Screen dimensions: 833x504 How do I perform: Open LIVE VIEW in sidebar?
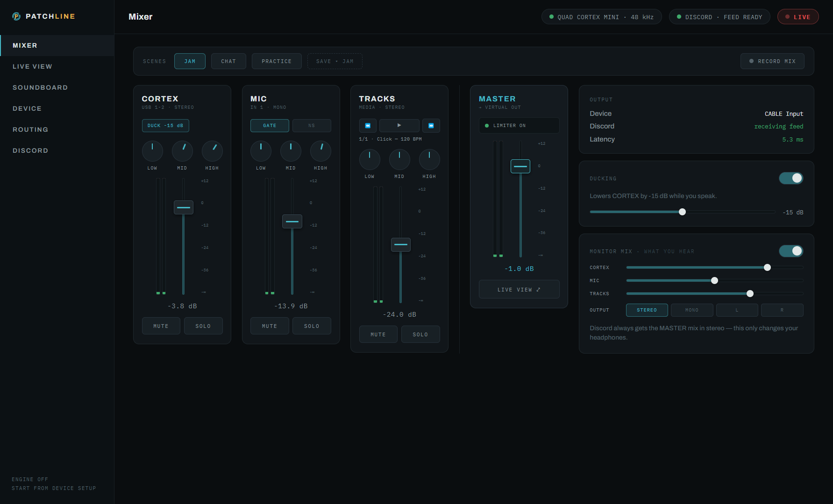click(x=57, y=66)
